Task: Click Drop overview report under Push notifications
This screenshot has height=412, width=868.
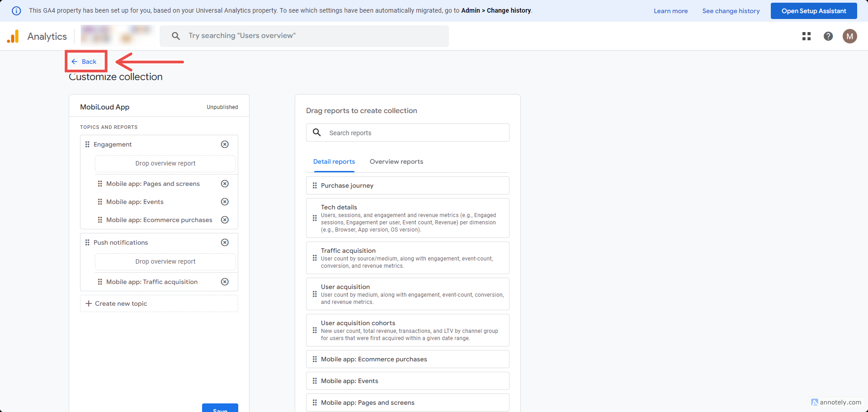Action: tap(165, 262)
